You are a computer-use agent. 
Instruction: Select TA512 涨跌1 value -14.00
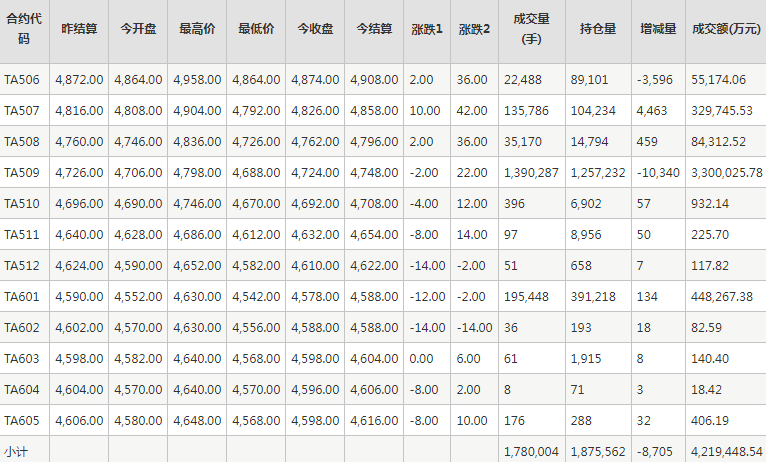pyautogui.click(x=427, y=266)
